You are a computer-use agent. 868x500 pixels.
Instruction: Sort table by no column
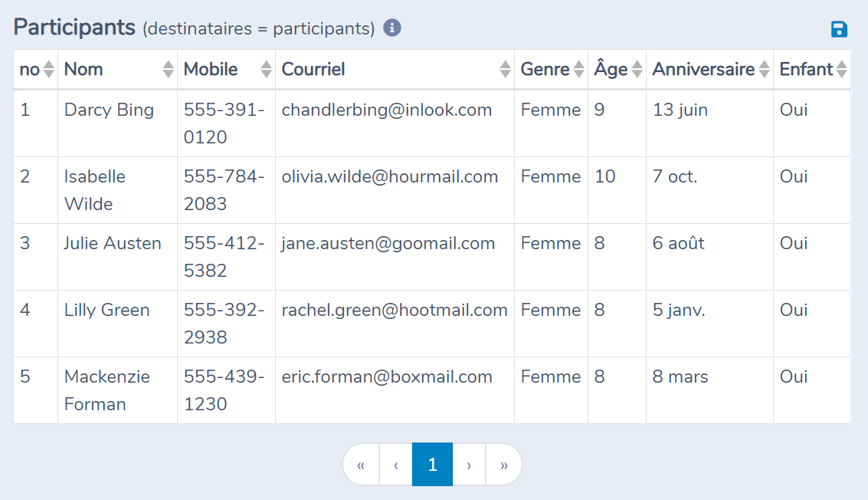[35, 69]
